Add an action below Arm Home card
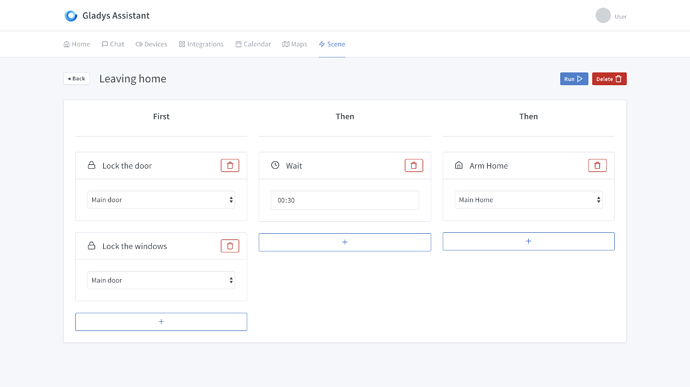The width and height of the screenshot is (690, 387). [x=529, y=241]
